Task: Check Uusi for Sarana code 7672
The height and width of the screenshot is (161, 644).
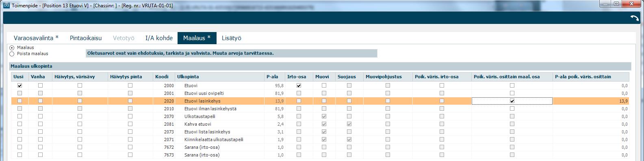Action: pos(20,147)
